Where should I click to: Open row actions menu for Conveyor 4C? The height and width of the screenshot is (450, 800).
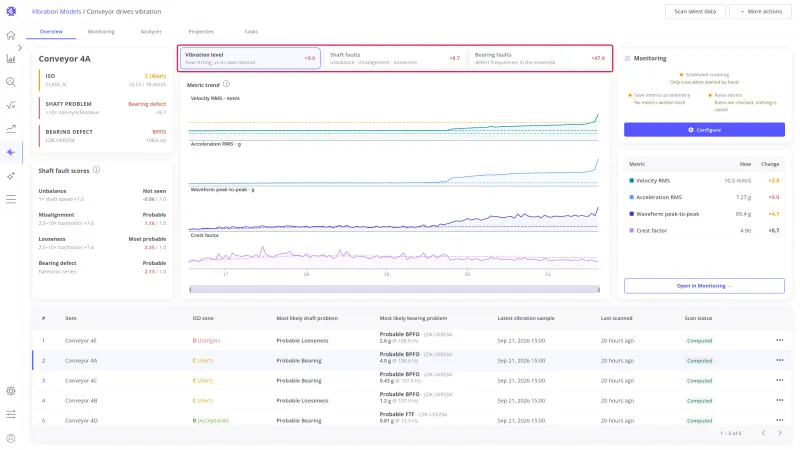click(x=779, y=380)
